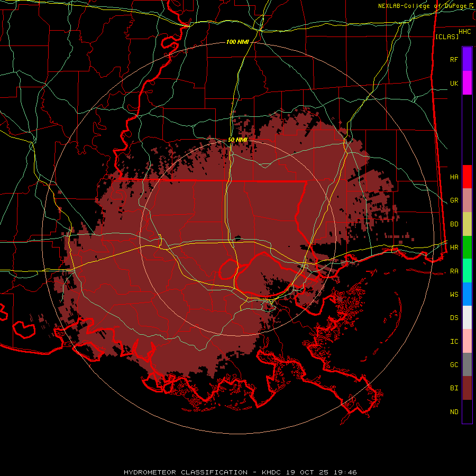Click the GR legend label
This screenshot has height=476, width=476.
pos(454,200)
